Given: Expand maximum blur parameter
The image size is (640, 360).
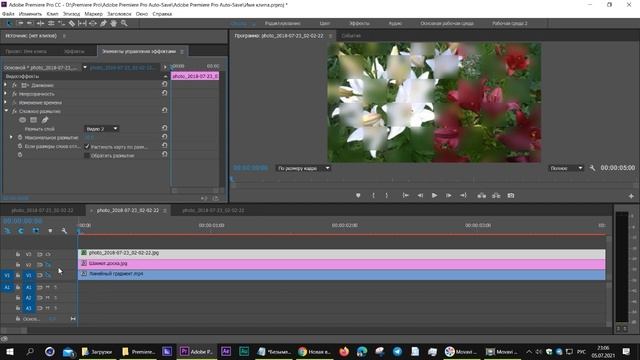Looking at the screenshot, I should [x=11, y=138].
